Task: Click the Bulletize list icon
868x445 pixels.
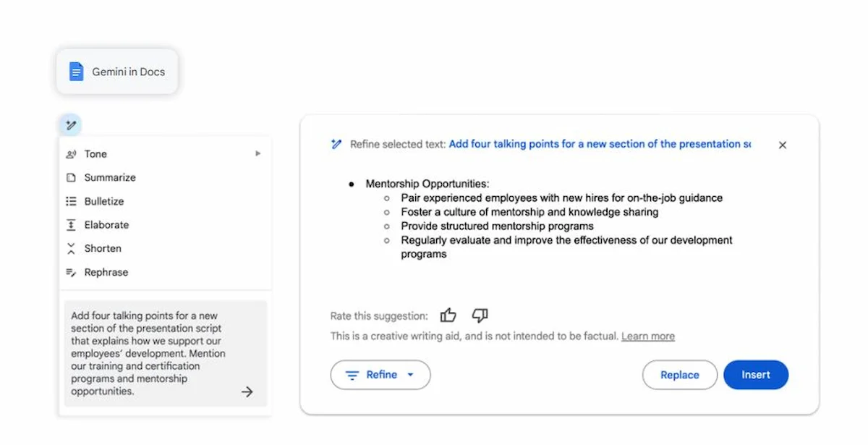Action: coord(71,201)
